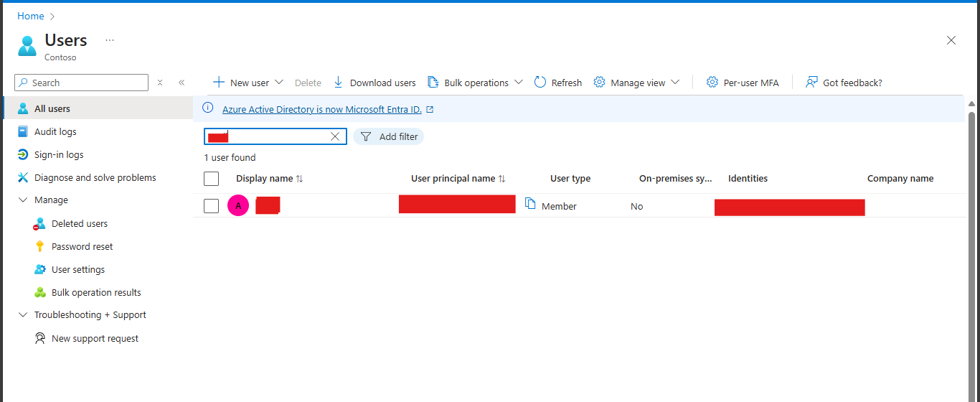Click Got feedback? button label
The height and width of the screenshot is (402, 980).
pyautogui.click(x=852, y=83)
